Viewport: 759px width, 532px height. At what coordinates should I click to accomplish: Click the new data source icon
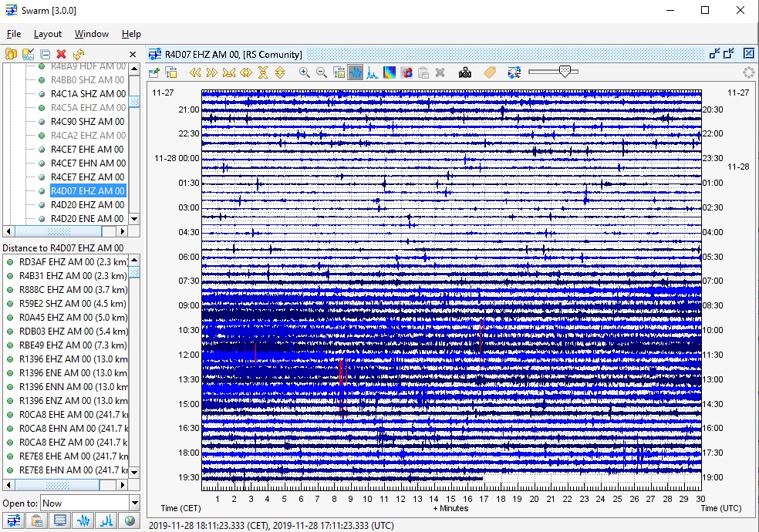[11, 54]
